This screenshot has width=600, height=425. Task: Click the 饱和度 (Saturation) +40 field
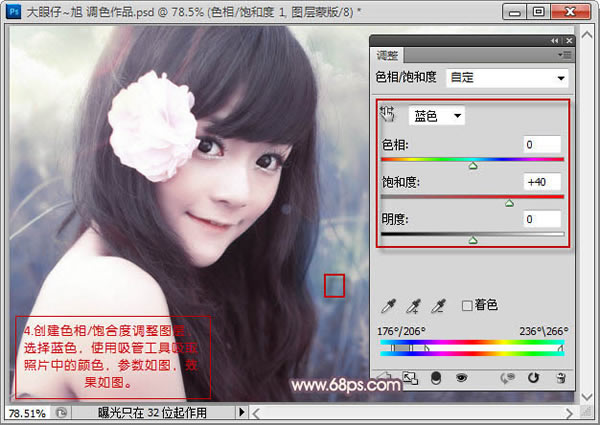[x=542, y=182]
